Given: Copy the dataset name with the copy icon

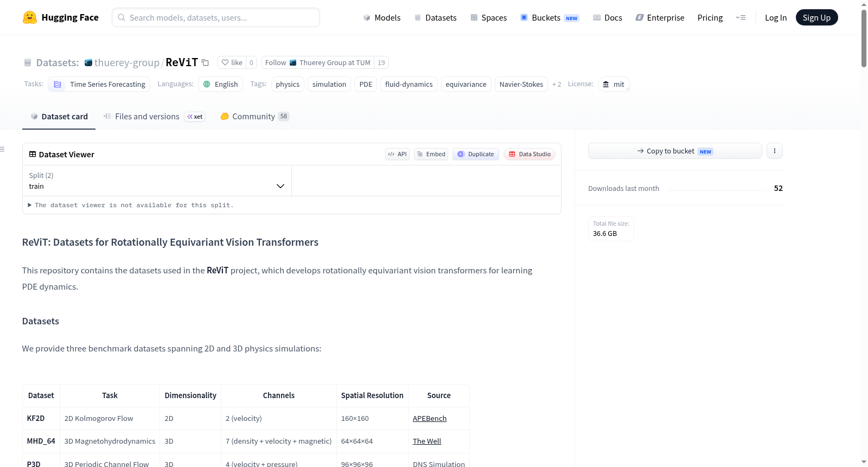Looking at the screenshot, I should (205, 62).
